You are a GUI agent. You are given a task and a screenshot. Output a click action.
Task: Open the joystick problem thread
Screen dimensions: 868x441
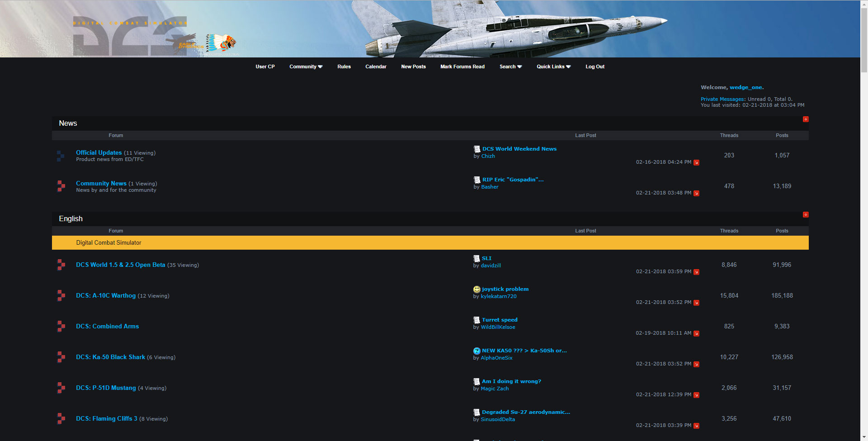pyautogui.click(x=505, y=289)
